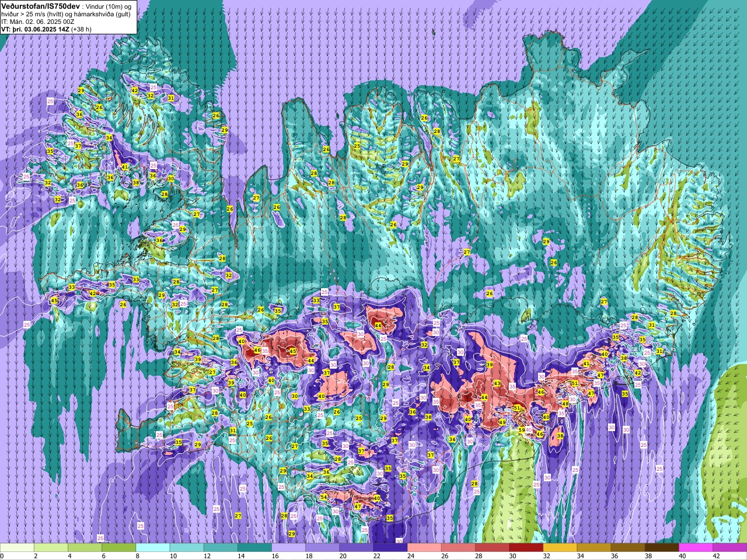
Task: Select the dark teal 14–16 m/s legend swatch
Action: pyautogui.click(x=254, y=548)
